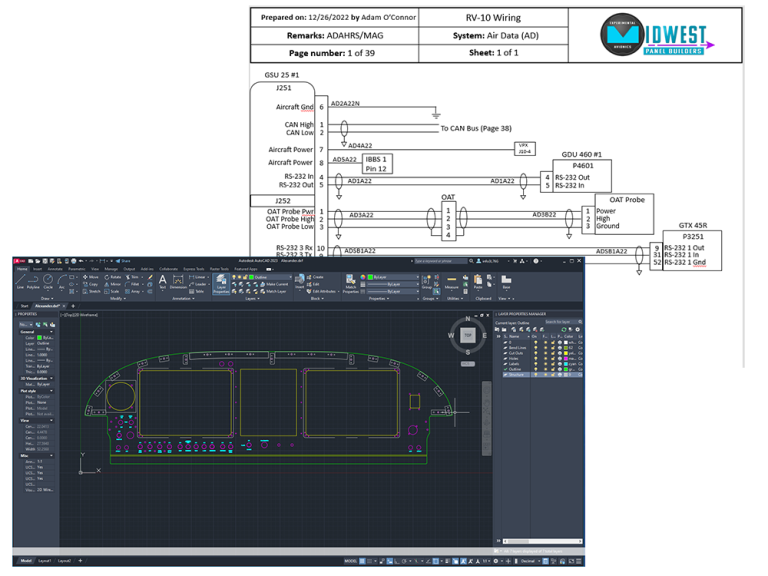Toggle the On lightbulb for Bend Lines layer
This screenshot has height=576, width=768.
[x=538, y=345]
